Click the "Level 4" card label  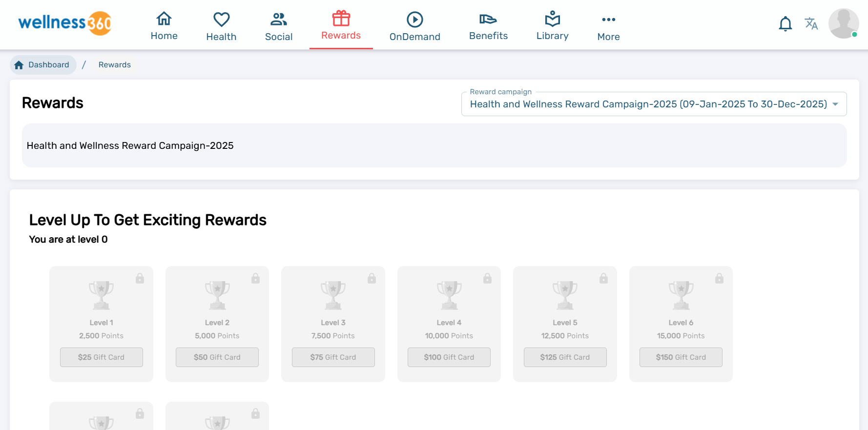pyautogui.click(x=449, y=323)
